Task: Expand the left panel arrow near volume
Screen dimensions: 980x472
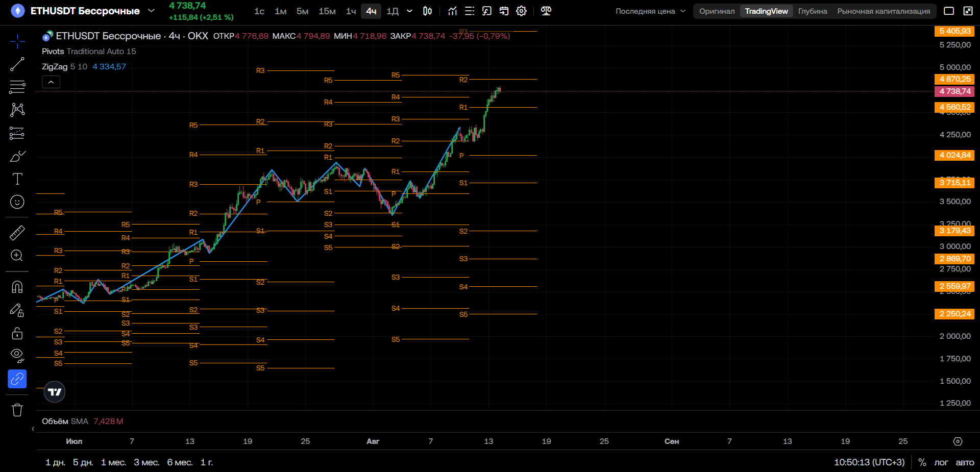Action: pyautogui.click(x=33, y=429)
